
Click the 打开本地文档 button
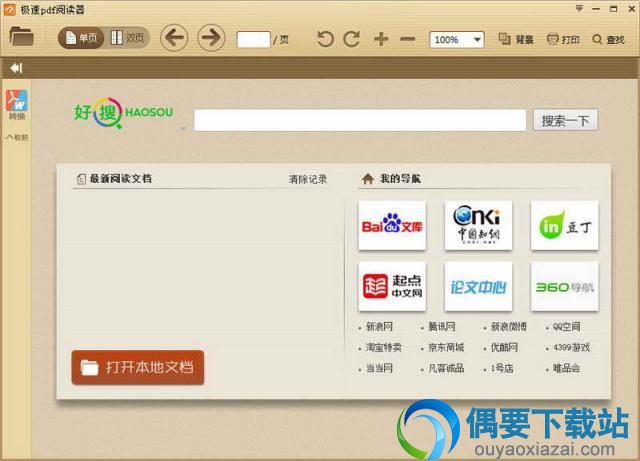coord(138,367)
